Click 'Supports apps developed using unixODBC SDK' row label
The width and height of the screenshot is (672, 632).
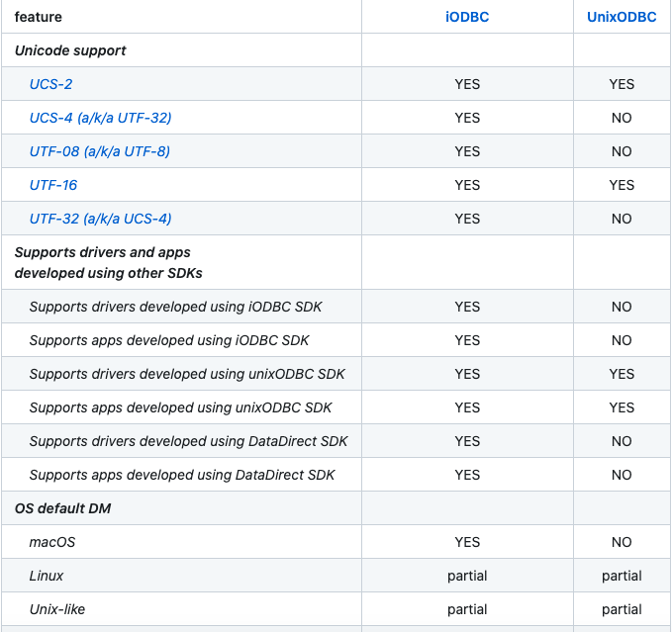[180, 407]
